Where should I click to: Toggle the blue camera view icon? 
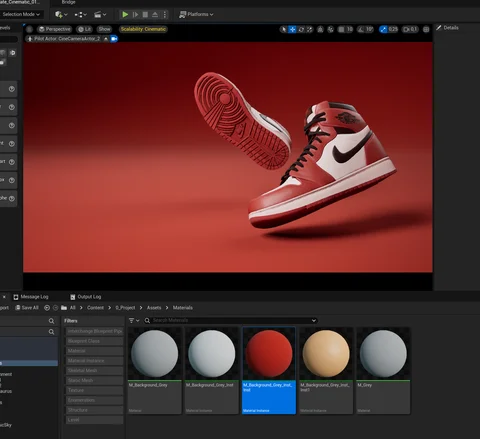(x=114, y=39)
